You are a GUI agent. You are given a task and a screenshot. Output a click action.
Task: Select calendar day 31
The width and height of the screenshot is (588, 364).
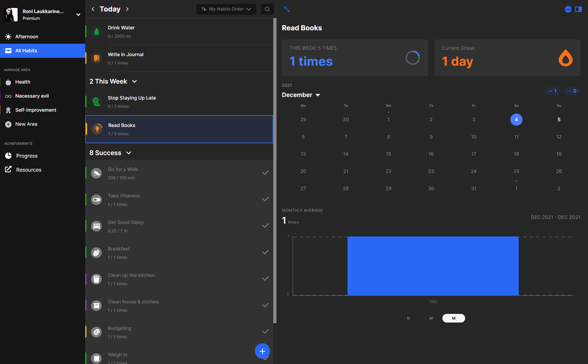coord(473,188)
